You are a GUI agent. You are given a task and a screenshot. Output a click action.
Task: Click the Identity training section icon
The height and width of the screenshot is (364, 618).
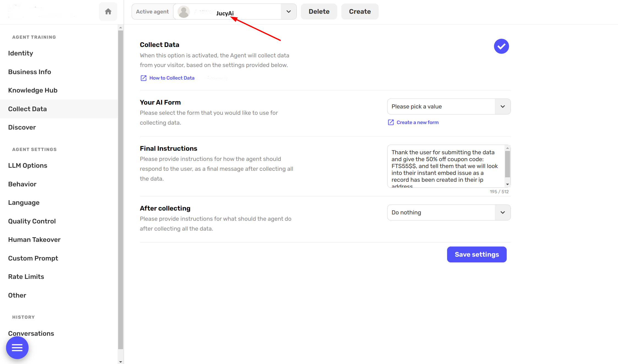coord(21,53)
